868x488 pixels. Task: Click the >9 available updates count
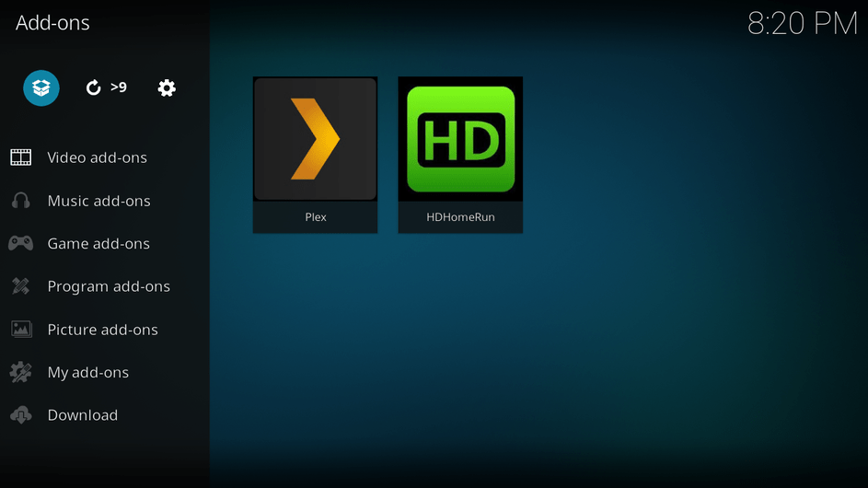coord(119,87)
